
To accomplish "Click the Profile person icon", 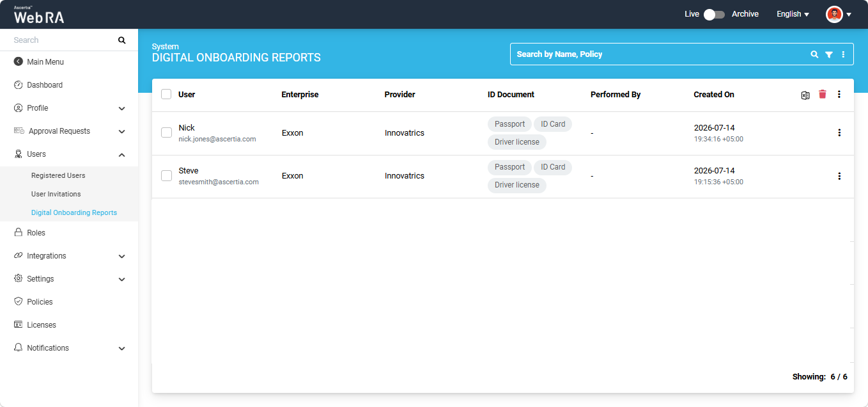I will (19, 108).
